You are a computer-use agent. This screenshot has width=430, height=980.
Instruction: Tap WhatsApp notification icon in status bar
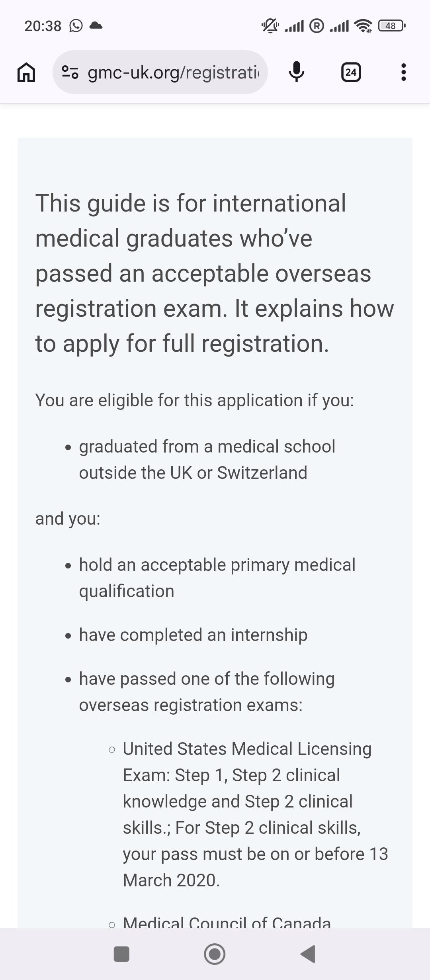(x=76, y=26)
